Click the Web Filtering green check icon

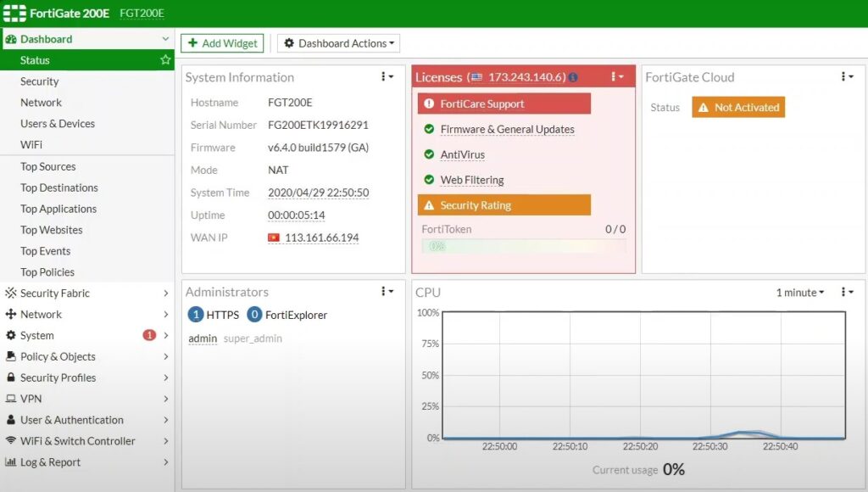click(429, 180)
